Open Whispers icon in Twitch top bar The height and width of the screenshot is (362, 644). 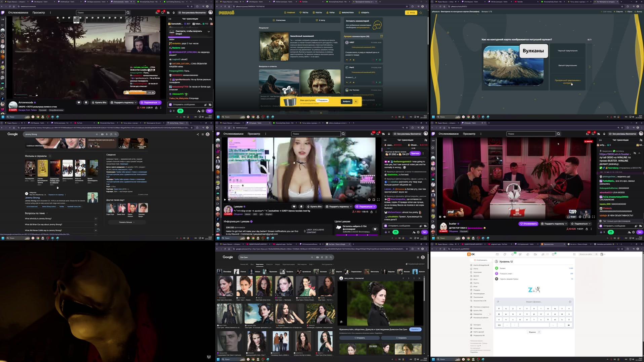tap(378, 134)
